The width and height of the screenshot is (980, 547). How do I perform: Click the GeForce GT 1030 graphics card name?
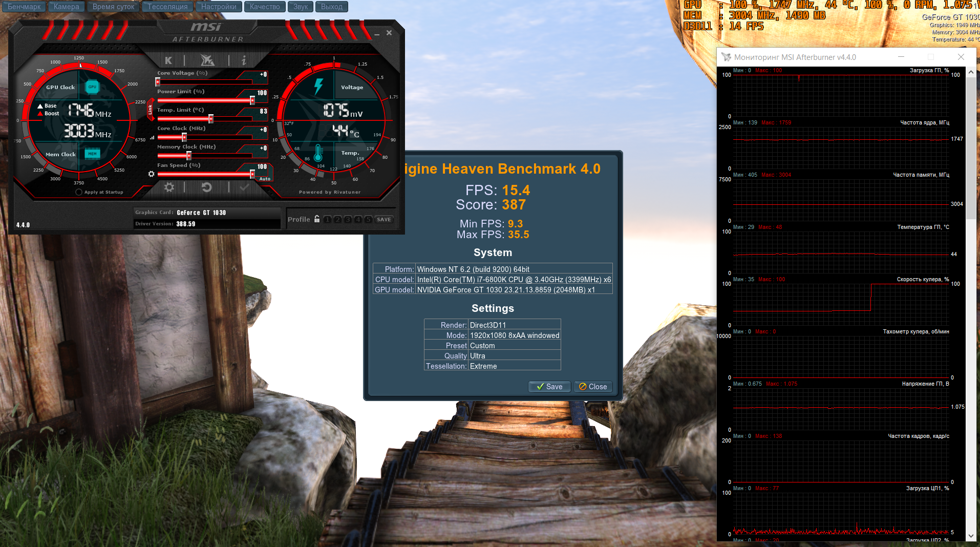(x=201, y=213)
